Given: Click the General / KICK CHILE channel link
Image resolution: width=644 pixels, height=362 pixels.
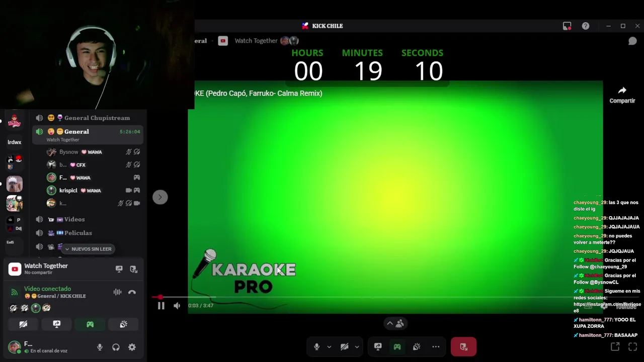Looking at the screenshot, I should point(55,296).
